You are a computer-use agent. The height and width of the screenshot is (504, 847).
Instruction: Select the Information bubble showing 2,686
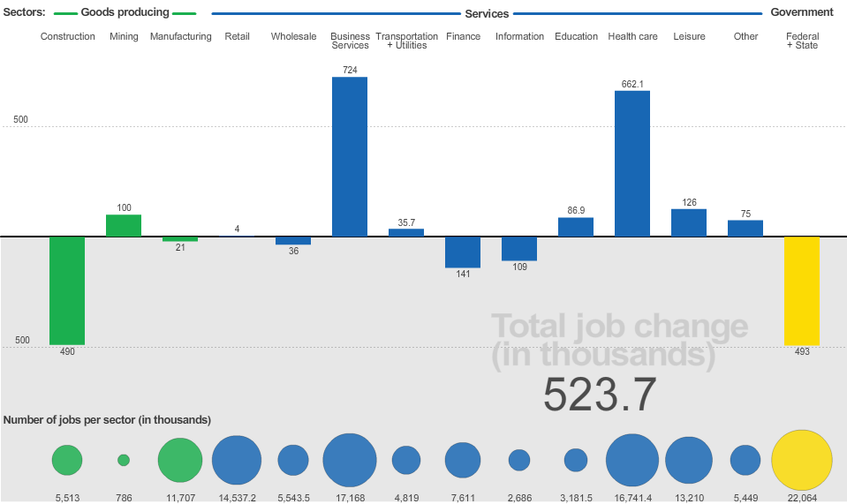tap(519, 460)
